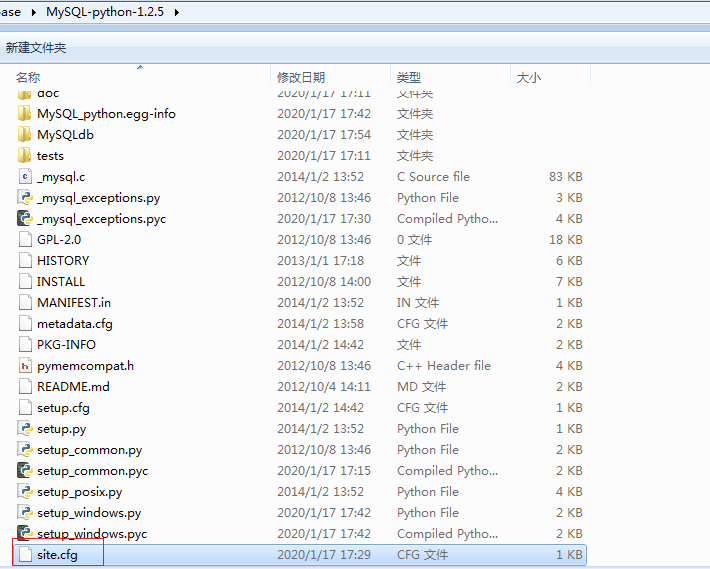This screenshot has height=569, width=710.
Task: Select the GPL-2.0 file name
Action: [59, 239]
